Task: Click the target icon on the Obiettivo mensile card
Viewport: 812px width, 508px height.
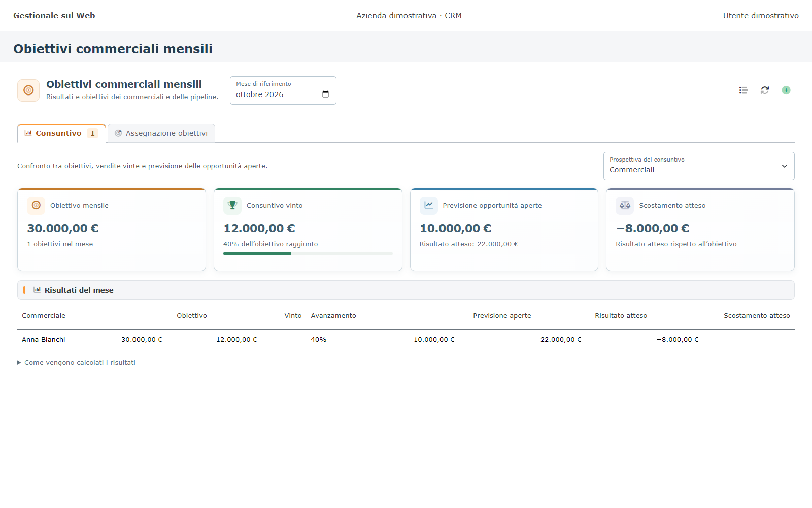Action: coord(36,205)
